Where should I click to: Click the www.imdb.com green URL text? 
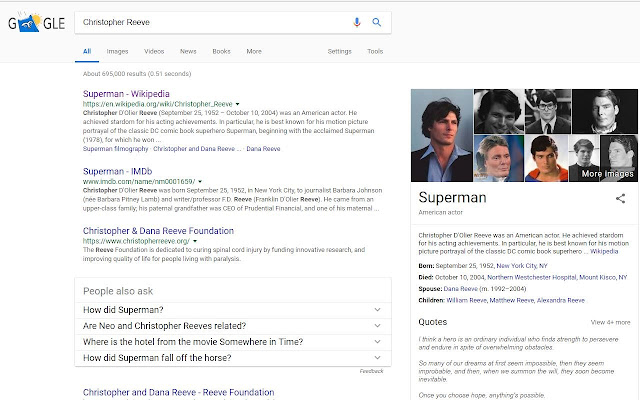click(139, 182)
